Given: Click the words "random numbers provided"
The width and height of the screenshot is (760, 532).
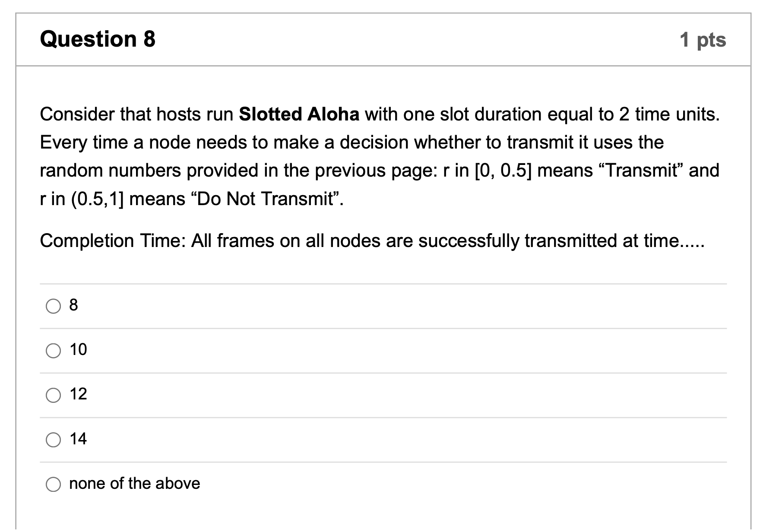Looking at the screenshot, I should (x=151, y=171).
